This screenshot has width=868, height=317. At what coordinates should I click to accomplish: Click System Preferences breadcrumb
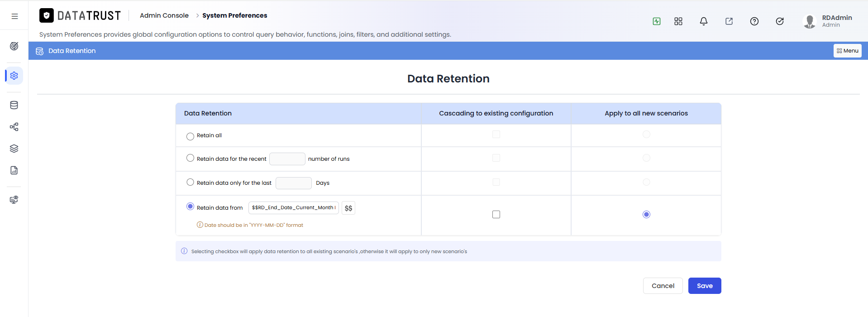click(234, 15)
